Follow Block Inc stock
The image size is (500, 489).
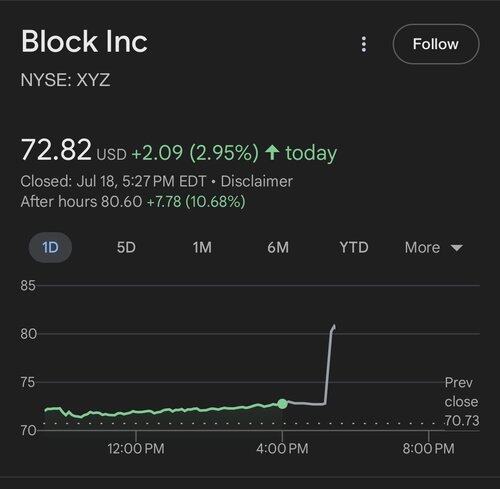coord(436,44)
